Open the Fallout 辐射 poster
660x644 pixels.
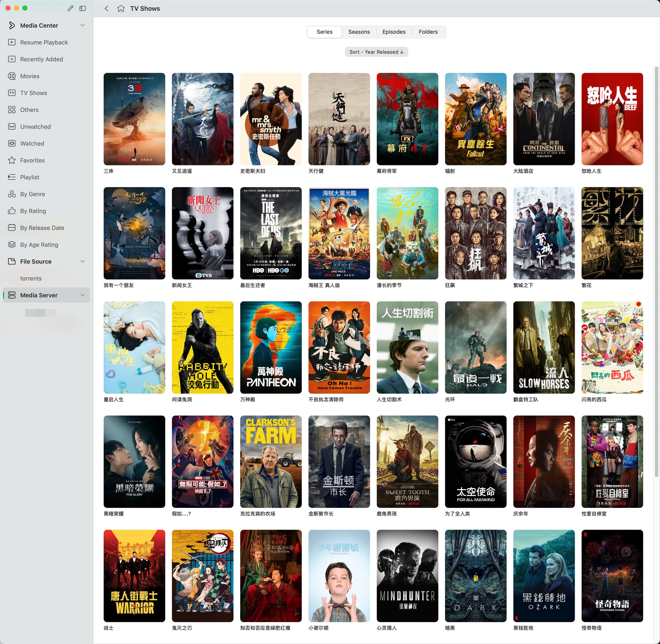click(475, 119)
